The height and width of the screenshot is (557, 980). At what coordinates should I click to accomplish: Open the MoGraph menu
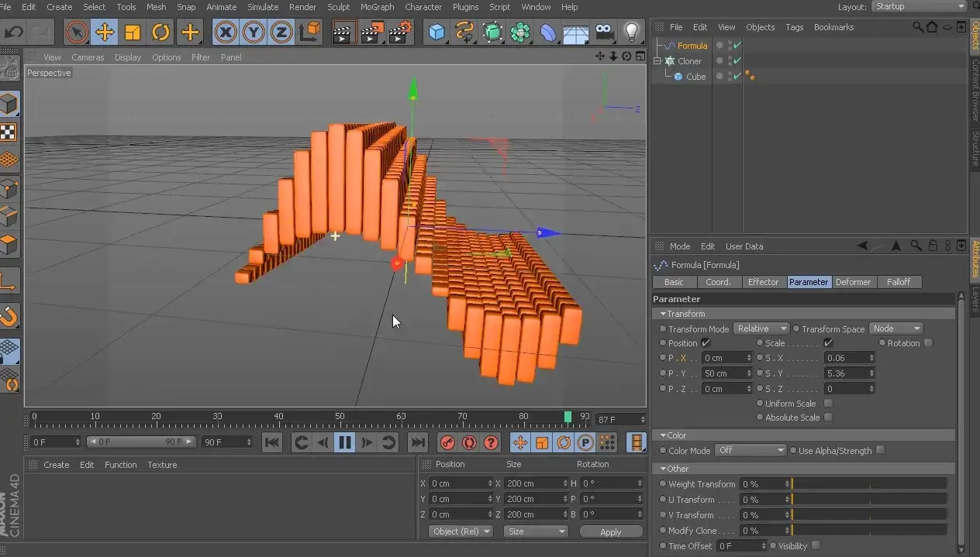(377, 7)
